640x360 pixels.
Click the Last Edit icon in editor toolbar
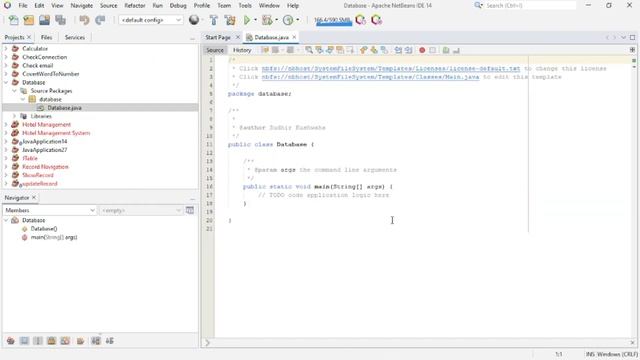tap(265, 50)
